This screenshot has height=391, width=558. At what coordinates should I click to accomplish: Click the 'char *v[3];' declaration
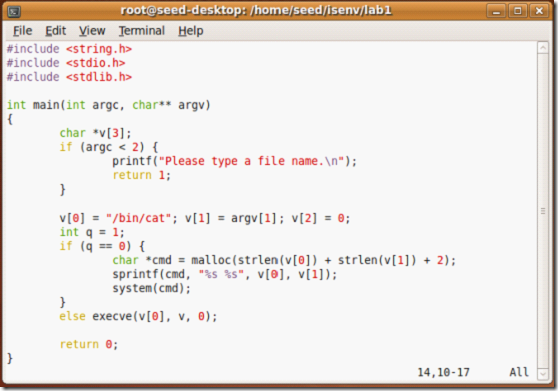click(x=95, y=133)
